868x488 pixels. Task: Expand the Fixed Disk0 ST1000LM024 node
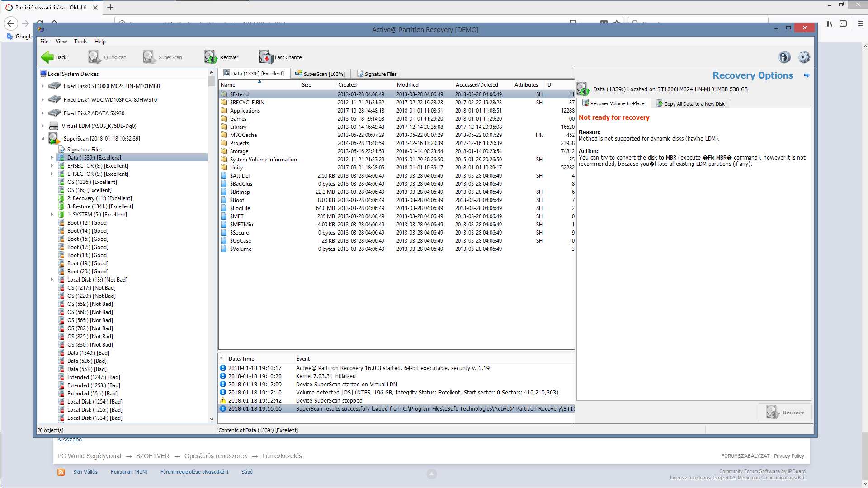click(42, 86)
